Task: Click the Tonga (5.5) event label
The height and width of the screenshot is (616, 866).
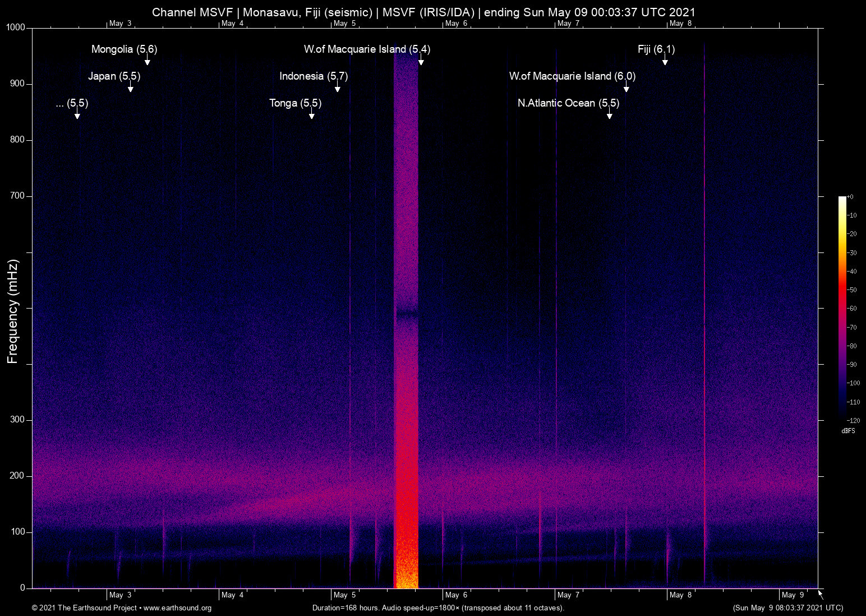Action: [296, 103]
